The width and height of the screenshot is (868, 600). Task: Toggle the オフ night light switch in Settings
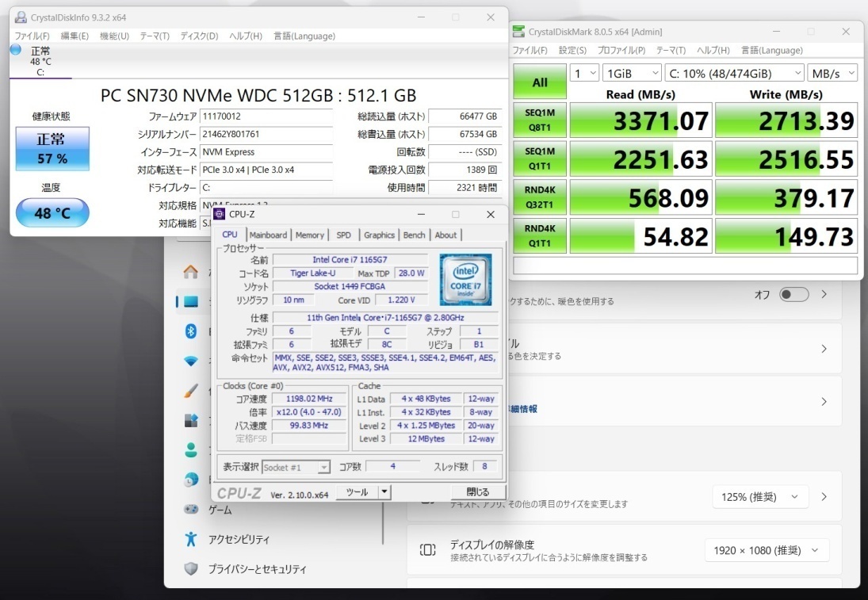point(793,295)
